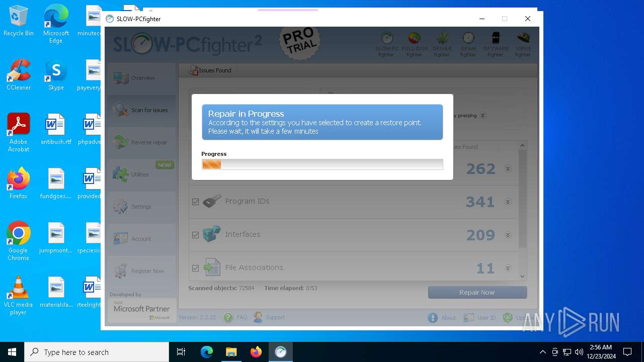Open the DRIVER fighter product icon
644x362 pixels.
[442, 44]
